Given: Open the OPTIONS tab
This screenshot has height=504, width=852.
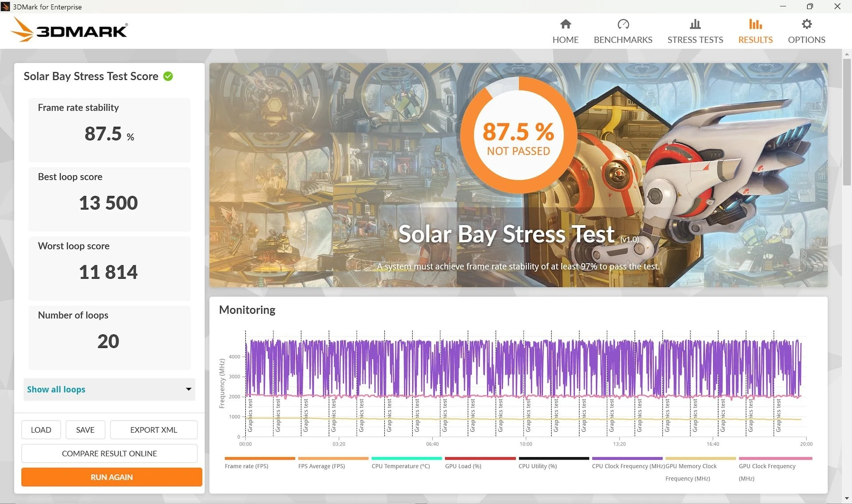Looking at the screenshot, I should click(x=806, y=31).
